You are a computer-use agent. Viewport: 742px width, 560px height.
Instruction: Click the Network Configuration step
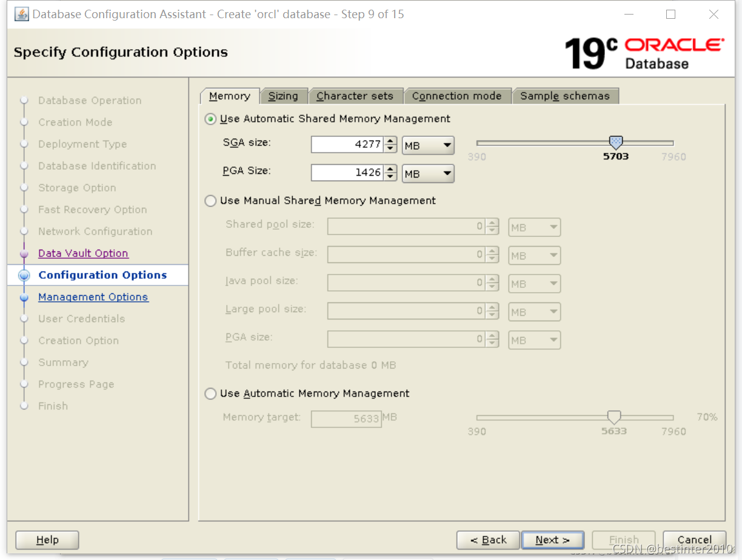click(95, 232)
